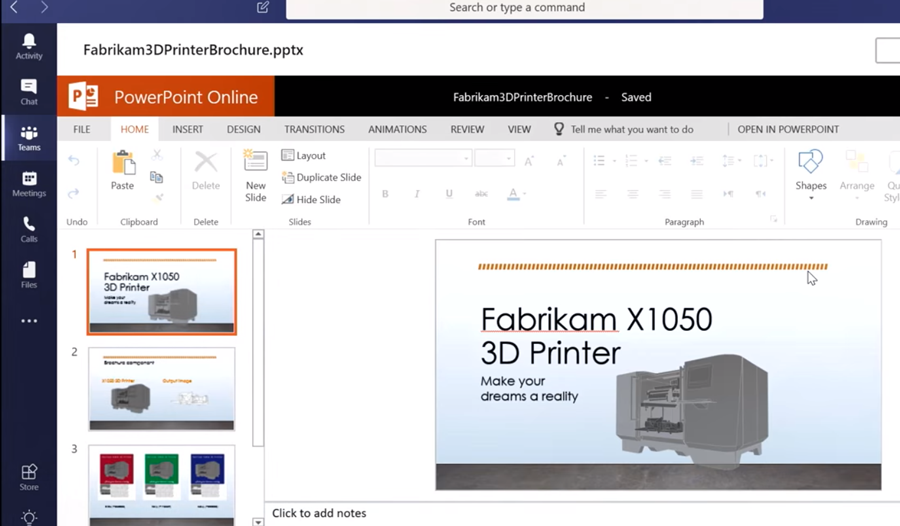Click Hide Slide
The image size is (900, 526).
311,199
